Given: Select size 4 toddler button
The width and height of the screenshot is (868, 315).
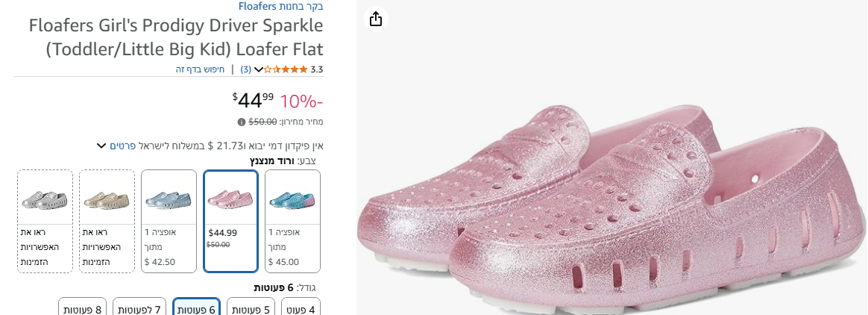Looking at the screenshot, I should pos(301,308).
